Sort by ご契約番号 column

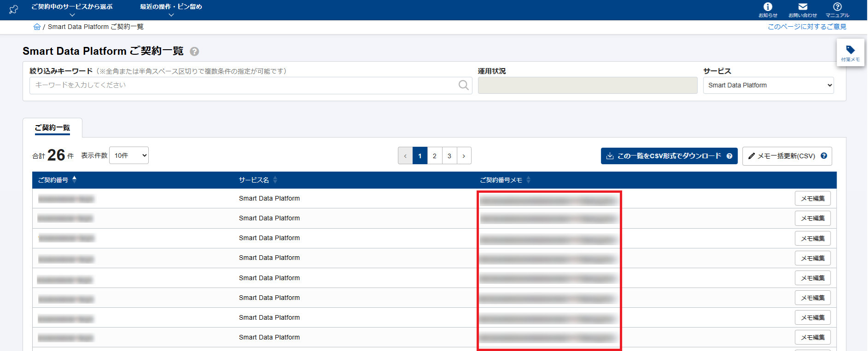tap(74, 180)
